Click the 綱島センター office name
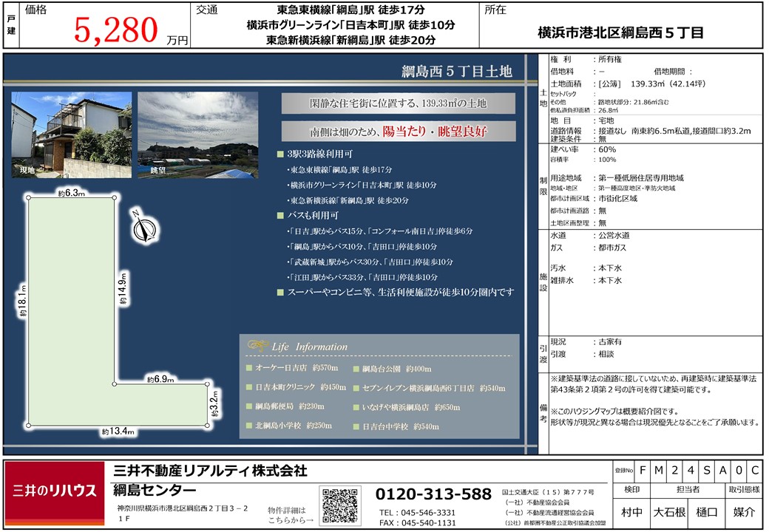Image resolution: width=769 pixels, height=532 pixels. (154, 491)
